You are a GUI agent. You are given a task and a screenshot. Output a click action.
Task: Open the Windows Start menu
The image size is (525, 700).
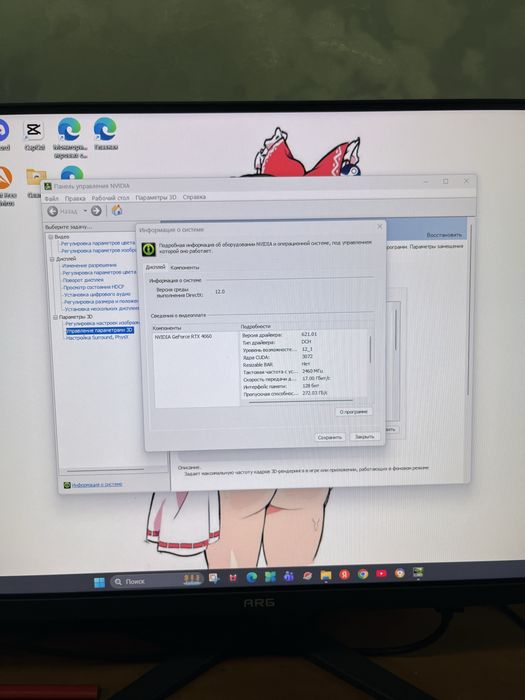click(x=99, y=582)
